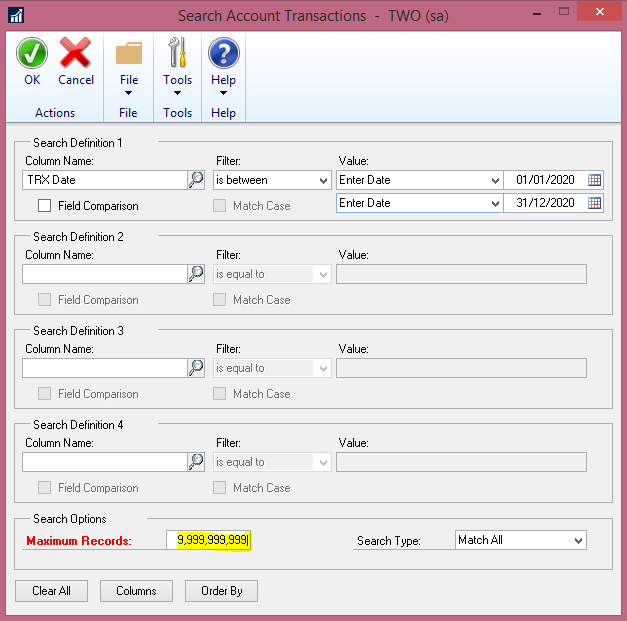
Task: Click Search Definition 2 value field
Action: pos(461,274)
